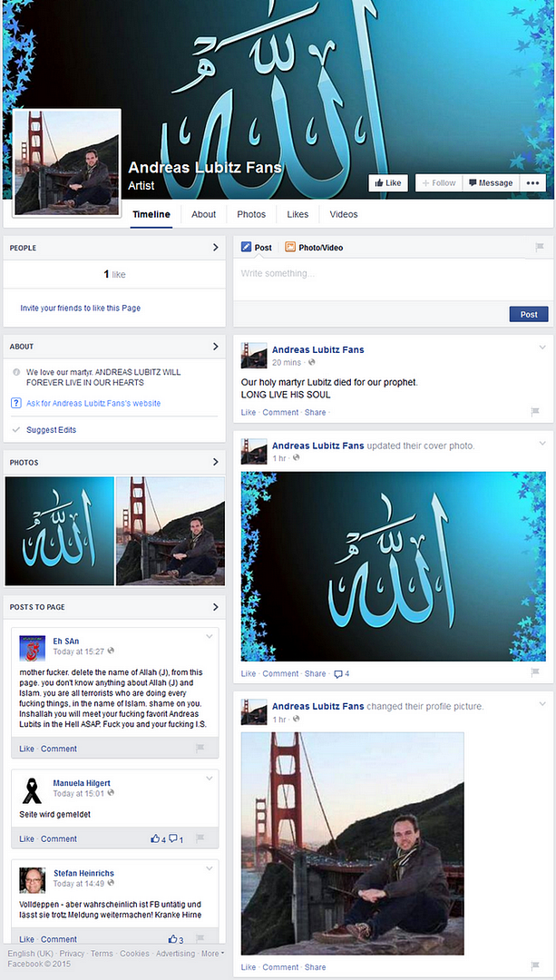
Task: Open dropdown arrow on Eh SAn's post
Action: pos(210,637)
